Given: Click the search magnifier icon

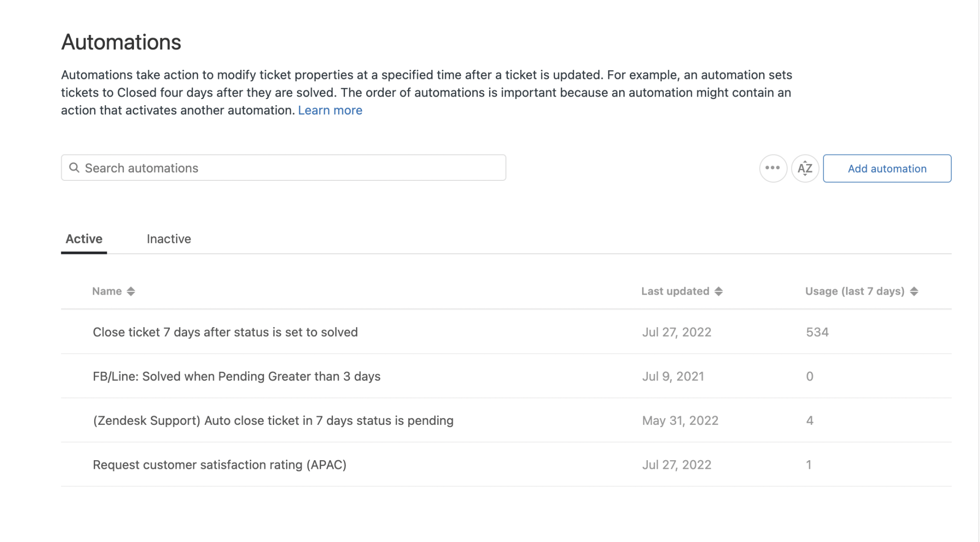Looking at the screenshot, I should (75, 168).
